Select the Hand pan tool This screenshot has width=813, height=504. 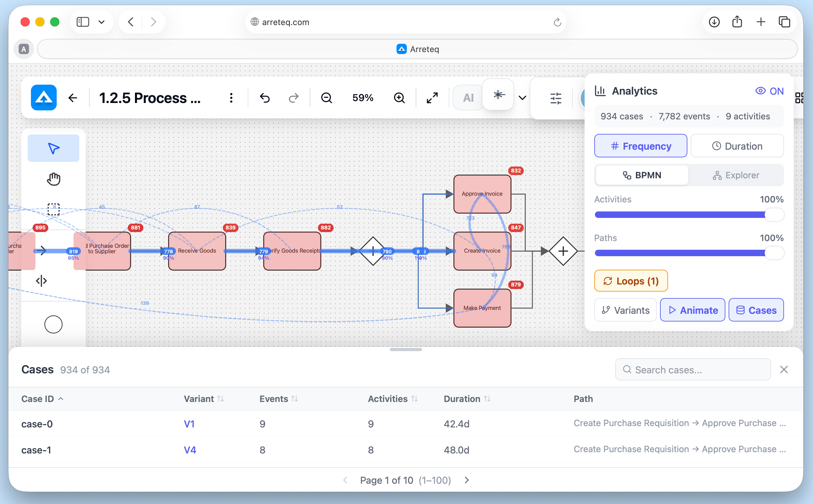(x=53, y=179)
